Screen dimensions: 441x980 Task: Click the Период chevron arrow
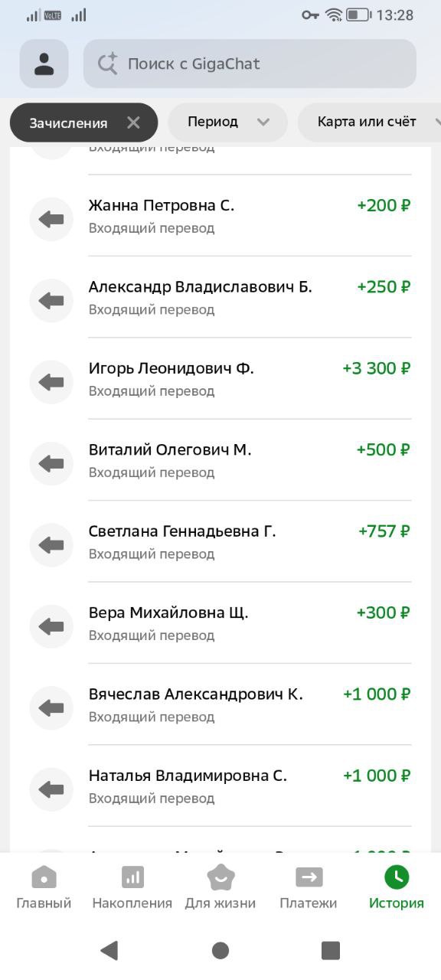coord(263,122)
